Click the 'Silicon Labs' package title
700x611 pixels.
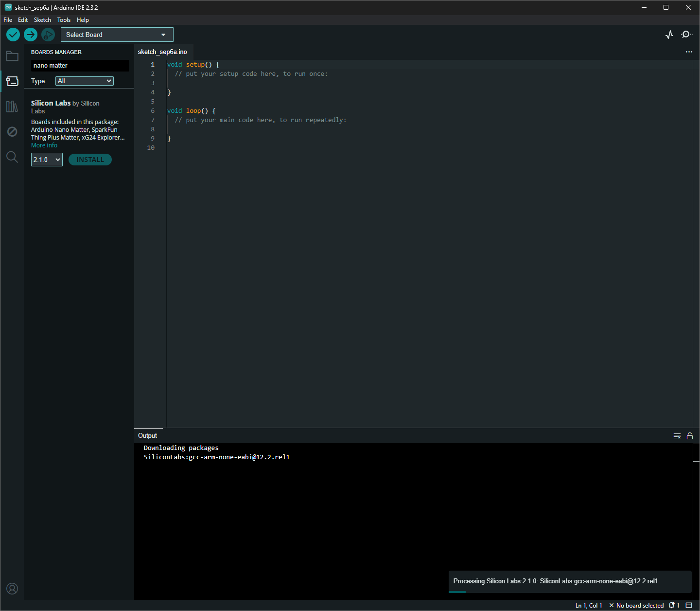51,103
